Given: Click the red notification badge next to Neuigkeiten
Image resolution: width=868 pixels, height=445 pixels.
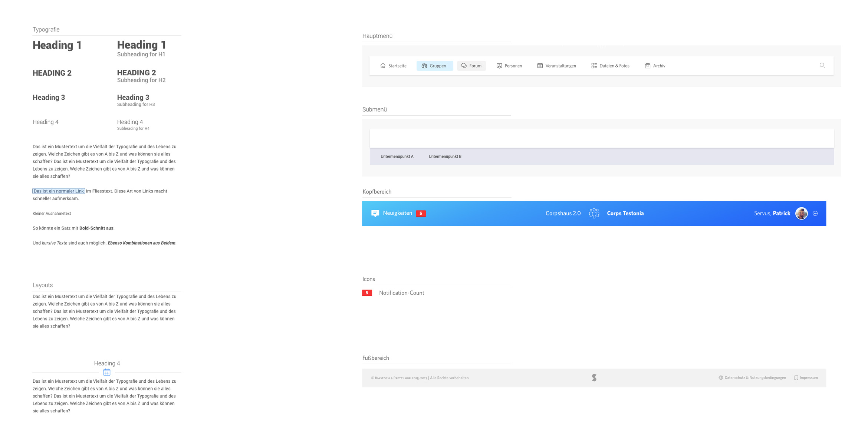Looking at the screenshot, I should pos(421,213).
